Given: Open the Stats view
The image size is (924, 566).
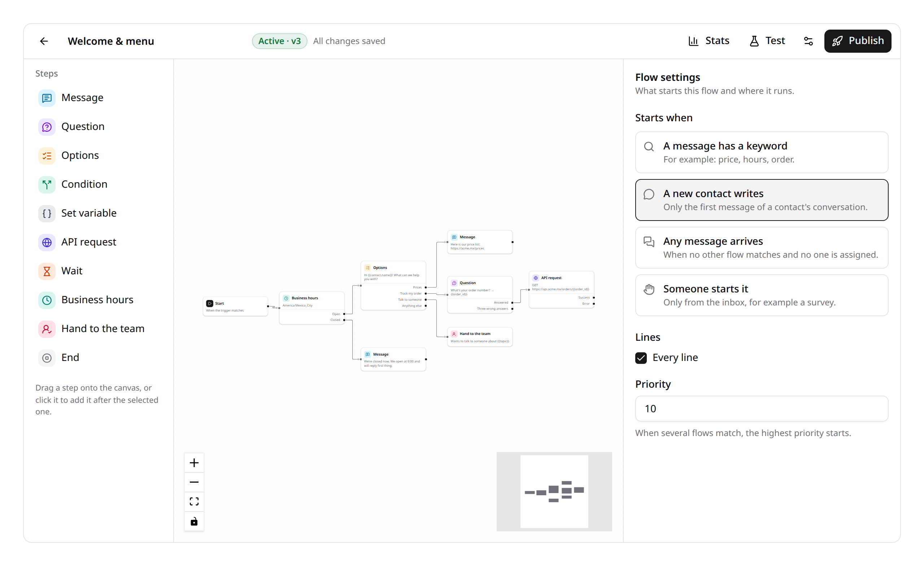Looking at the screenshot, I should [709, 41].
